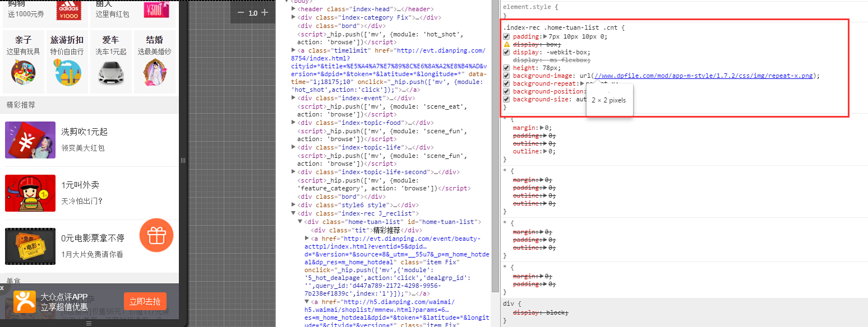
Task: Disable the background-image property checkbox
Action: point(507,76)
